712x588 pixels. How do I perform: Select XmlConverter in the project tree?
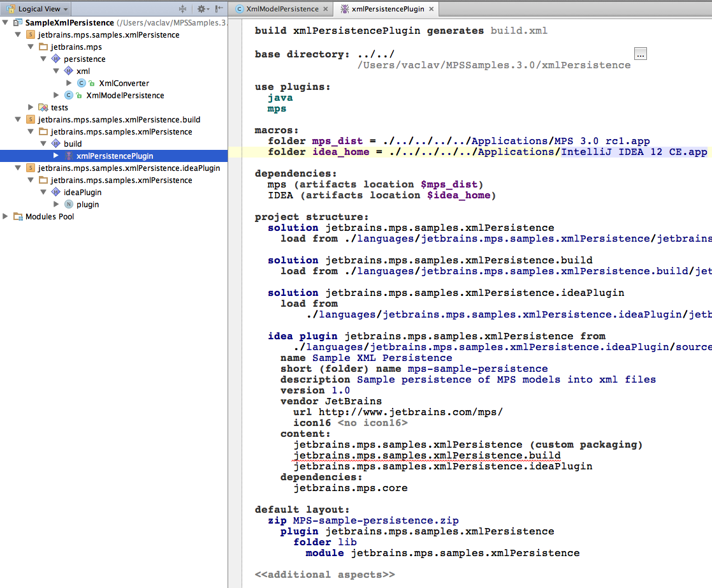click(x=124, y=83)
